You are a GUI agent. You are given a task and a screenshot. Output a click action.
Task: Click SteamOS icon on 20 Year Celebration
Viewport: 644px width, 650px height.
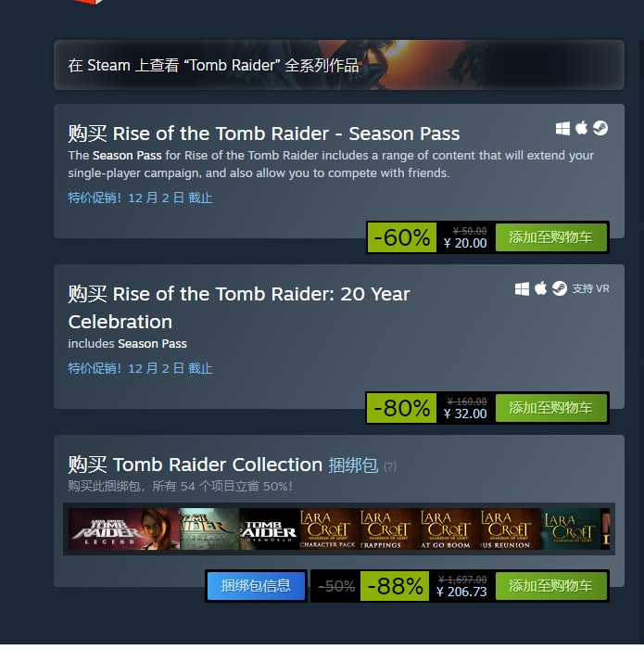pos(560,288)
